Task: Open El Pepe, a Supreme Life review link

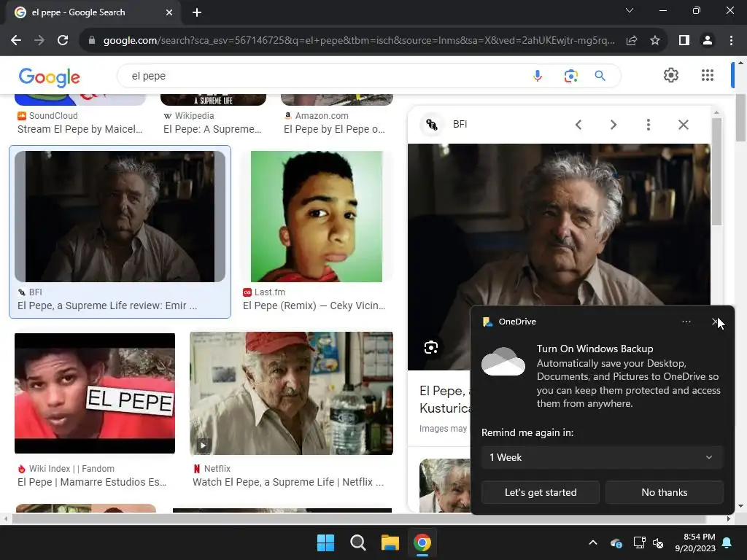Action: point(107,306)
